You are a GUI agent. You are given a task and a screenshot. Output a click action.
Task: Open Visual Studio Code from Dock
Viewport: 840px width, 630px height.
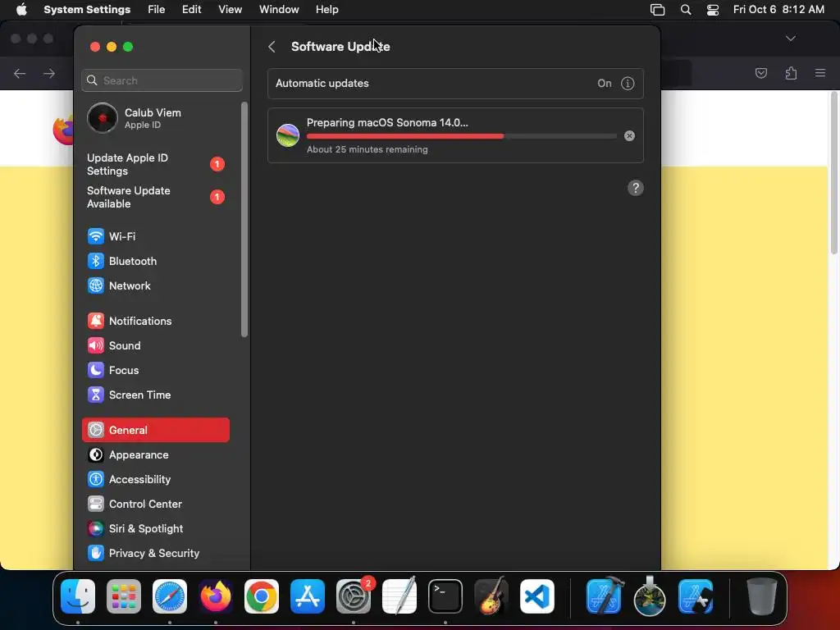pyautogui.click(x=537, y=596)
